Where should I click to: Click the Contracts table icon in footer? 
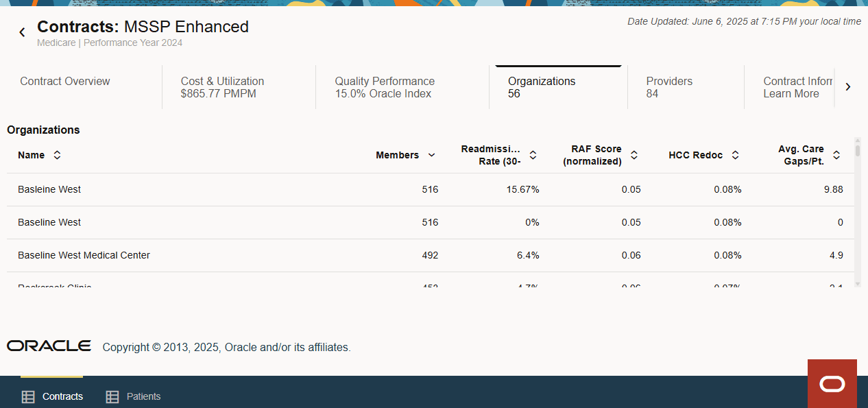tap(28, 396)
